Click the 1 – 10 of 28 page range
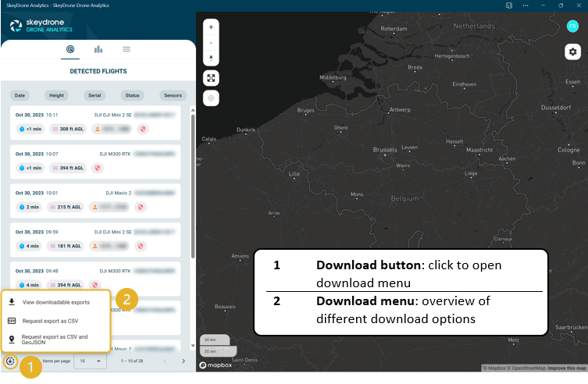Screen dimensions: 588x384 point(132,361)
